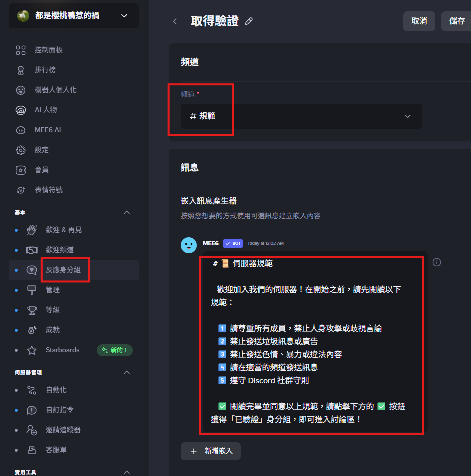Open MEE6 AI in the sidebar
The height and width of the screenshot is (476, 471).
pos(48,130)
